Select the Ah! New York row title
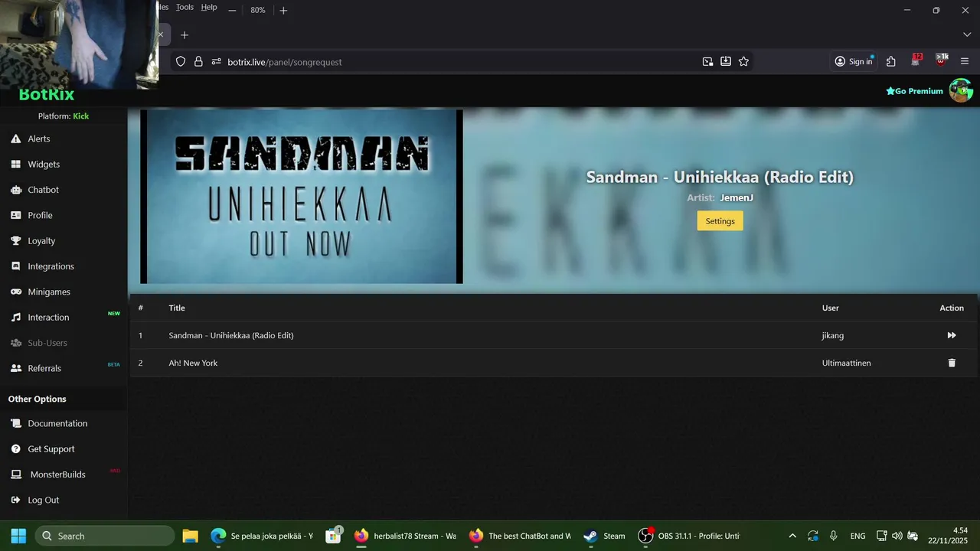 [x=193, y=363]
